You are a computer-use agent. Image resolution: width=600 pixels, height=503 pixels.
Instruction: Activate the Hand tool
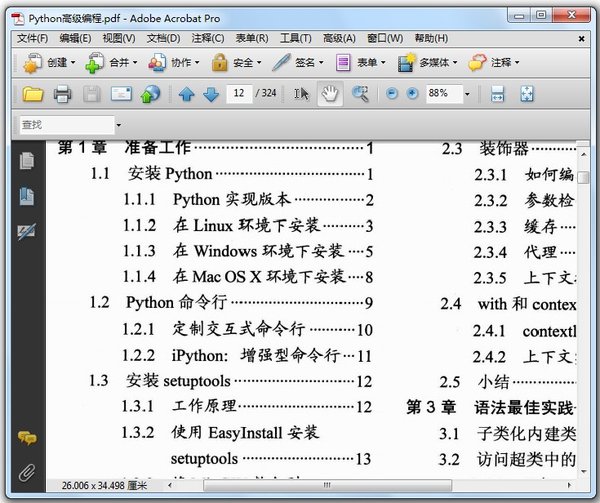pyautogui.click(x=330, y=94)
